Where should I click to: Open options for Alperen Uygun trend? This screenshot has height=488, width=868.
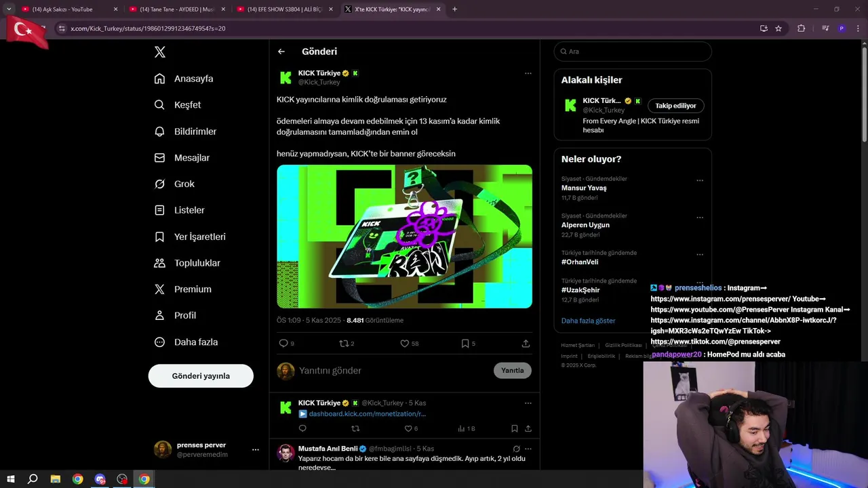pyautogui.click(x=700, y=218)
